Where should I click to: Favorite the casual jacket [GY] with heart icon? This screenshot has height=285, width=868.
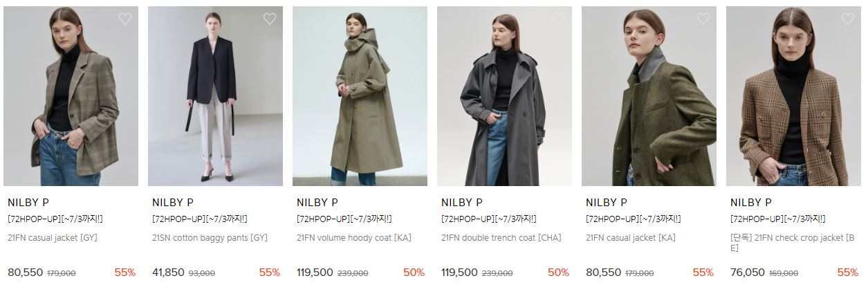[125, 19]
